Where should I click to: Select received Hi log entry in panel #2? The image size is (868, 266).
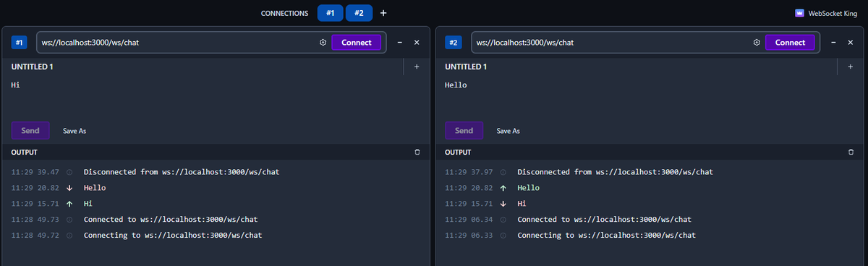(x=522, y=204)
